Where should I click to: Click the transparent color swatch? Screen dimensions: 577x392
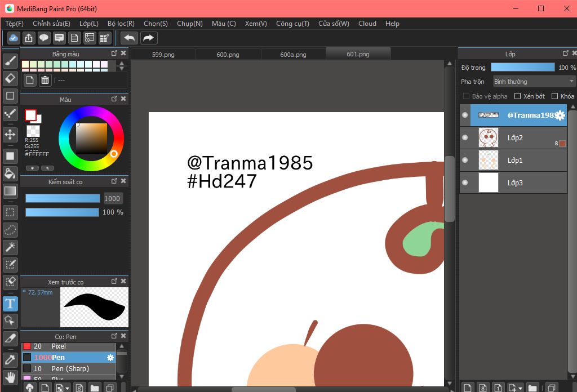pos(33,131)
